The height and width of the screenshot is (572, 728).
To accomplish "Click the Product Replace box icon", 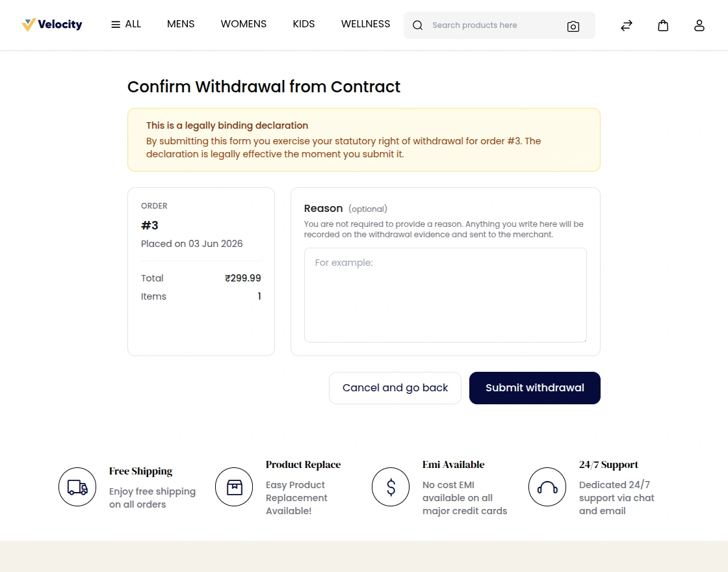I will (234, 487).
